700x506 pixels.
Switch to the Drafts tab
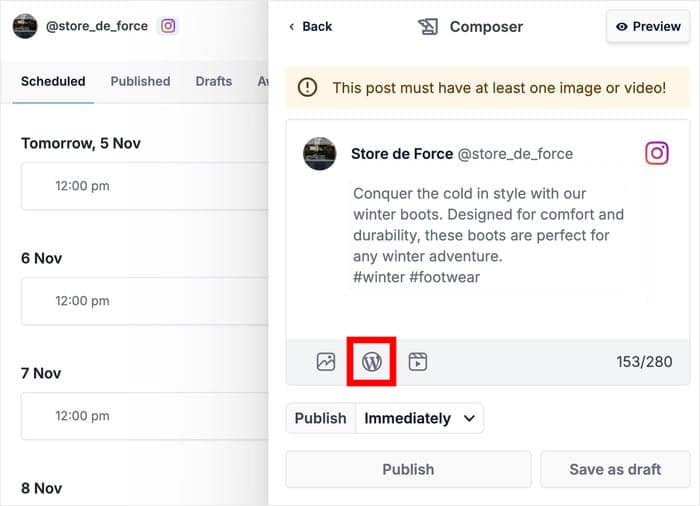[214, 81]
